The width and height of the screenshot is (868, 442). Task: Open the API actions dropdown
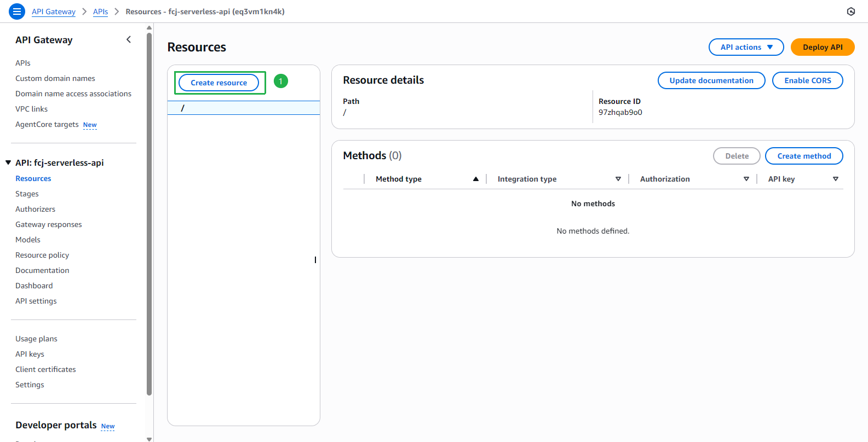[746, 47]
